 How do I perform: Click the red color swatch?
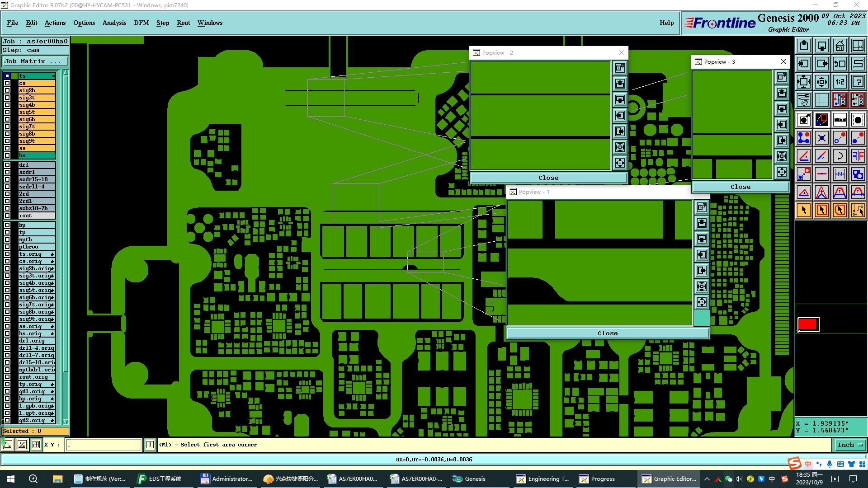coord(808,324)
